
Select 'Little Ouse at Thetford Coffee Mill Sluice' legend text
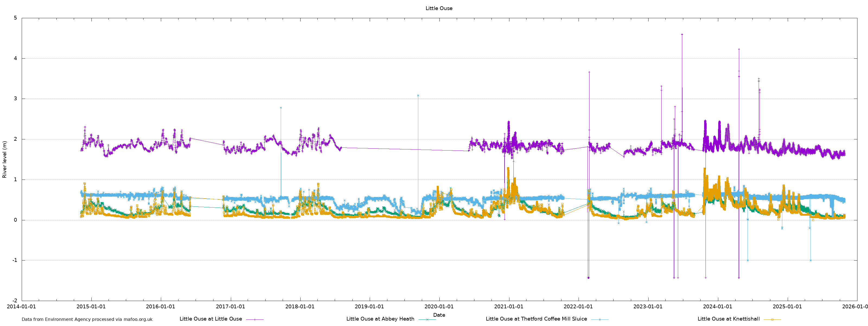click(536, 319)
